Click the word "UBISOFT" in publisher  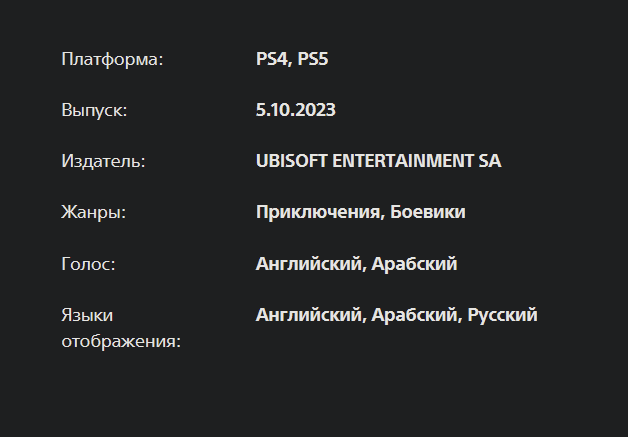pos(292,161)
